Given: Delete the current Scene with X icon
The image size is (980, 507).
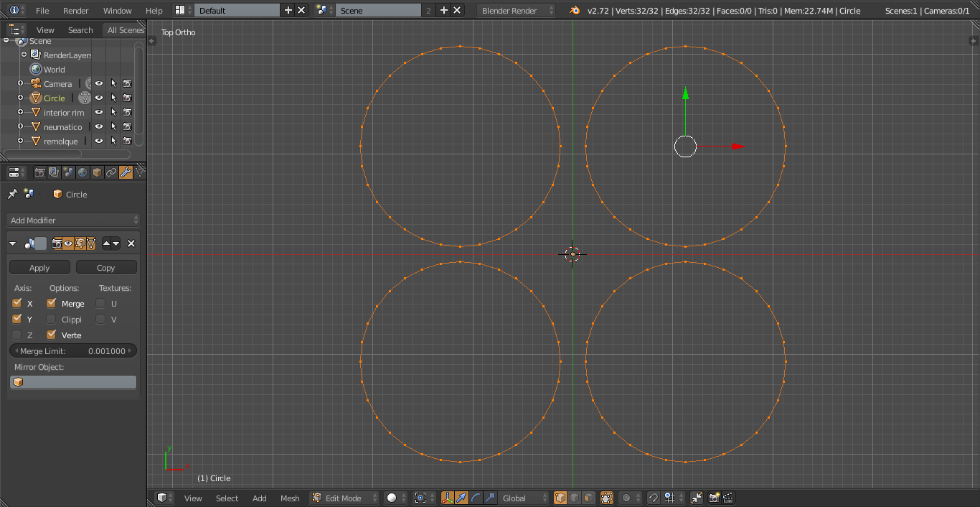Looking at the screenshot, I should (457, 10).
